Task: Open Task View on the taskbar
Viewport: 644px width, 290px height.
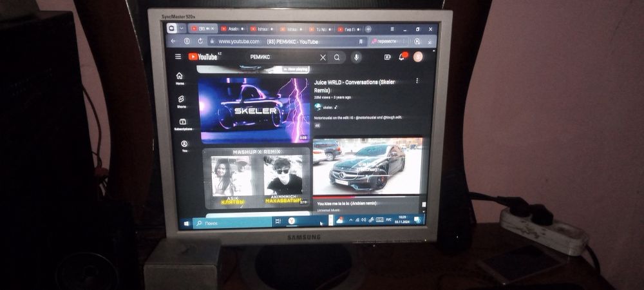Action: pos(278,222)
